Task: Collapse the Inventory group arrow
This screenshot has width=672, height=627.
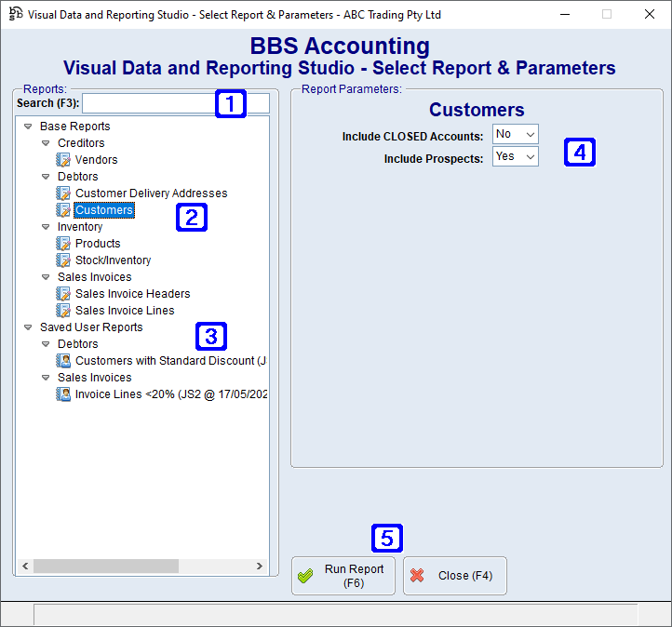Action: click(47, 227)
